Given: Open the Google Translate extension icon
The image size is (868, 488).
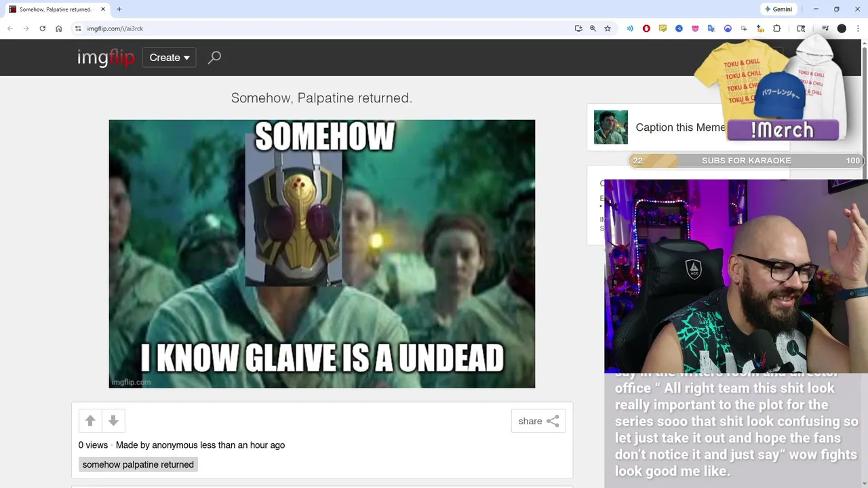Looking at the screenshot, I should (711, 28).
